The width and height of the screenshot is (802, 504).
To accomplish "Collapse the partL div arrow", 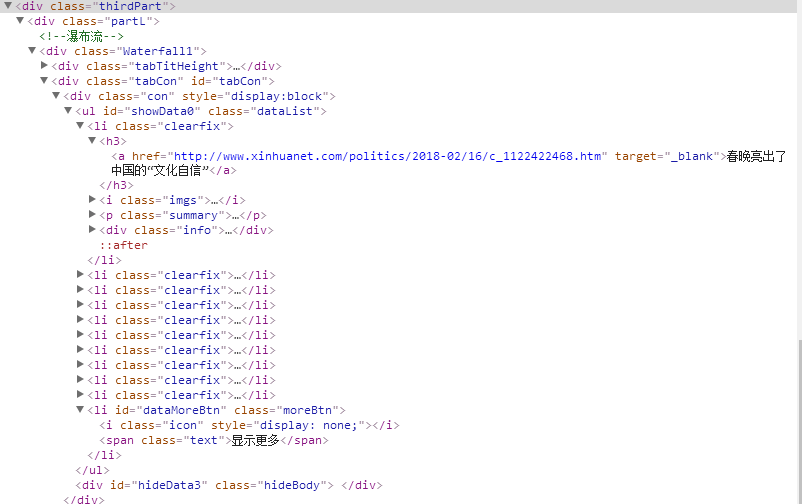I will 20,21.
